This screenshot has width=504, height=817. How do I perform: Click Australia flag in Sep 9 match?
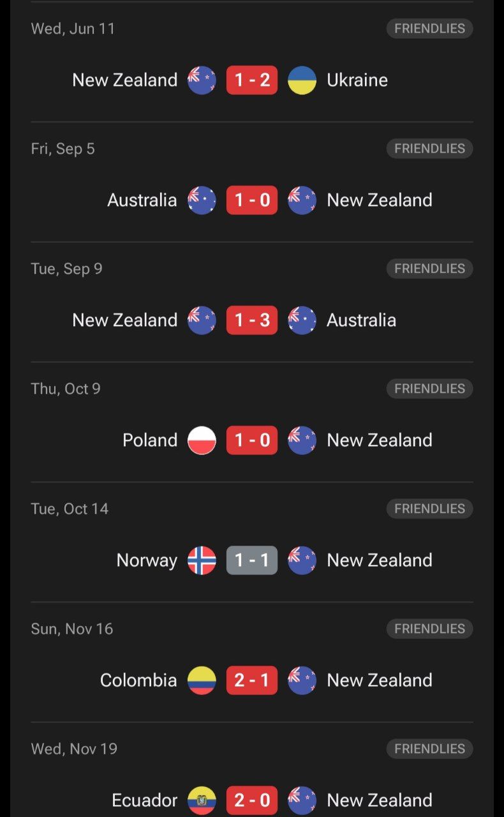[302, 320]
